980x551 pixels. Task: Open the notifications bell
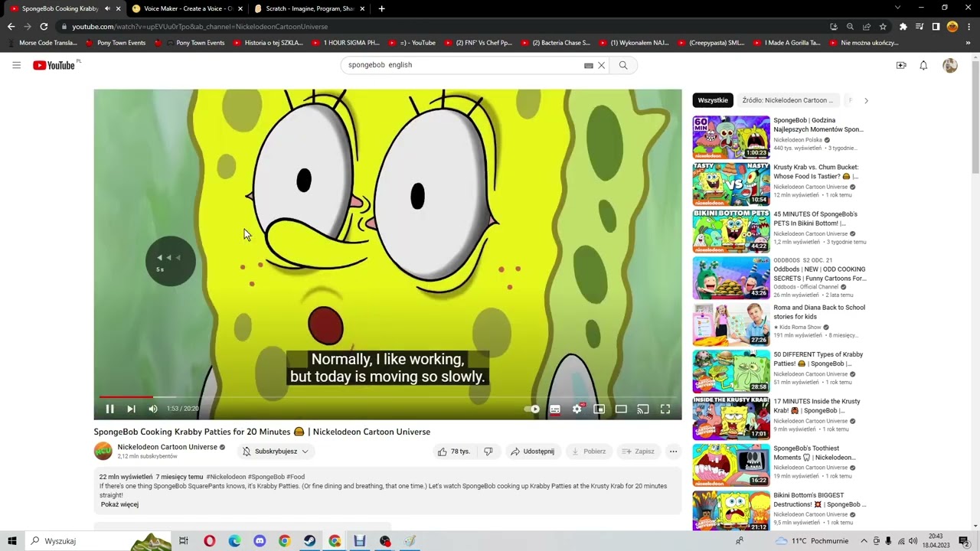click(923, 65)
